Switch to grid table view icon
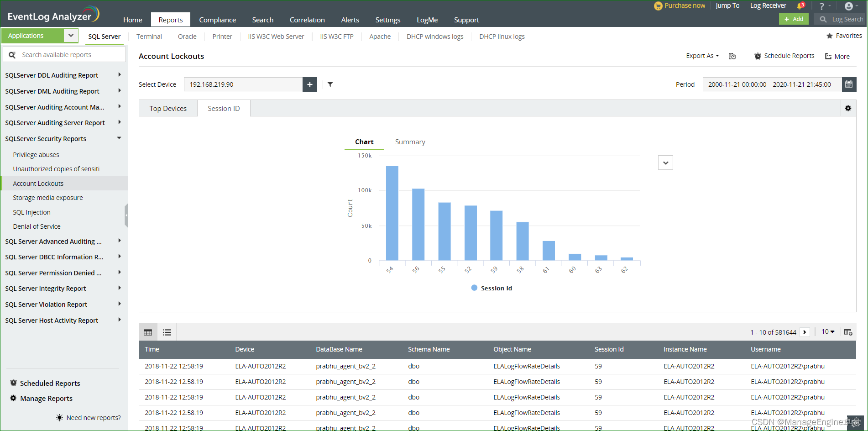Screen dimensions: 868x431 point(148,332)
